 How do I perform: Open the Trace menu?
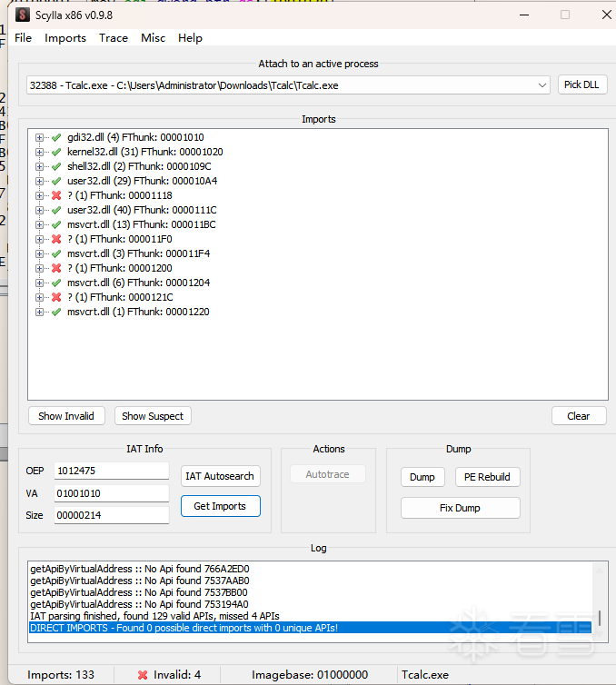[114, 38]
